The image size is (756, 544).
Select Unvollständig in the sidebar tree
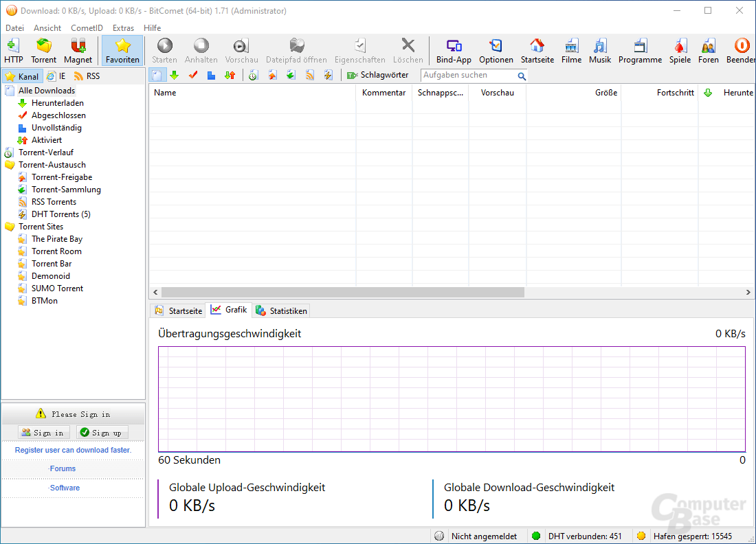(x=56, y=128)
